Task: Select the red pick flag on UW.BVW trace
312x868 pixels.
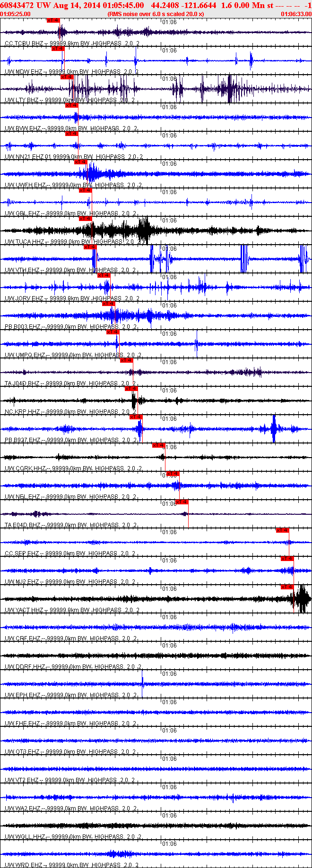Action: click(x=71, y=105)
